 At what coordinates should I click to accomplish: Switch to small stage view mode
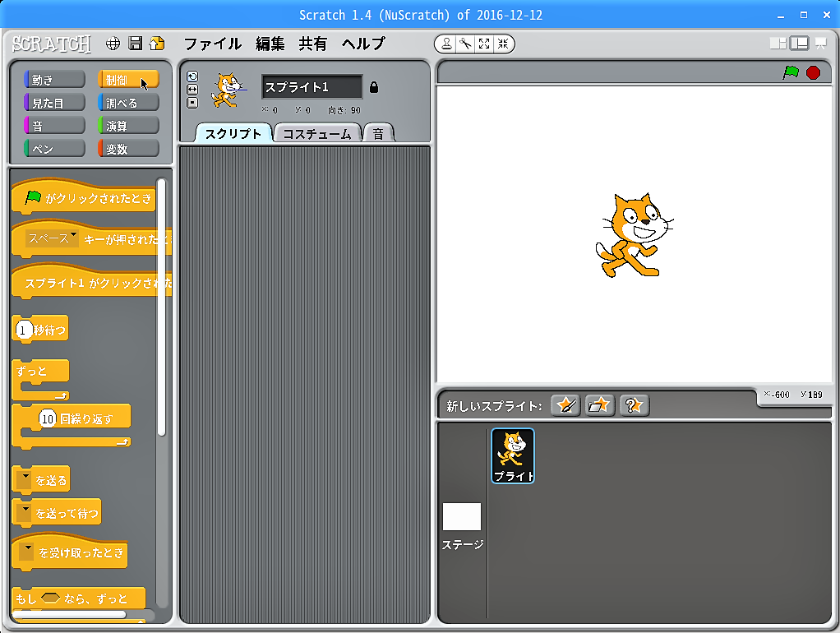click(x=778, y=44)
